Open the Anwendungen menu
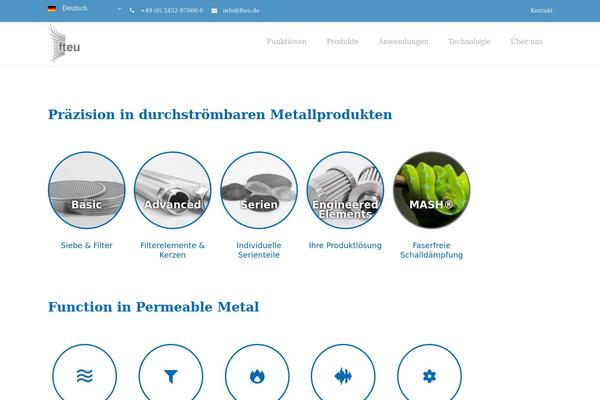The width and height of the screenshot is (600, 400). (x=403, y=41)
